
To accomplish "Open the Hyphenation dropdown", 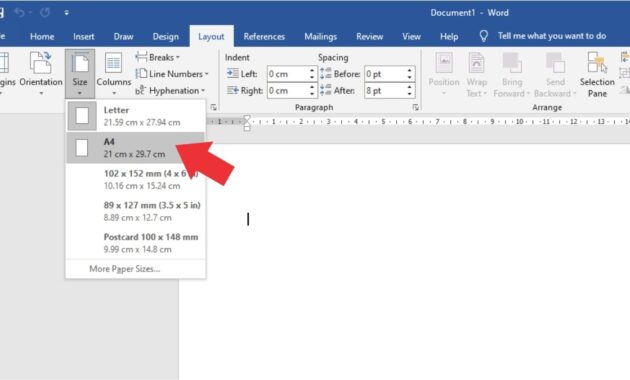I will (x=170, y=90).
